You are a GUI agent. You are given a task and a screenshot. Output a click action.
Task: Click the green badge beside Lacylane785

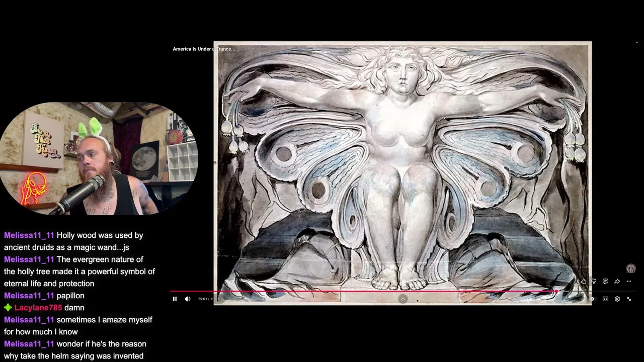8,308
